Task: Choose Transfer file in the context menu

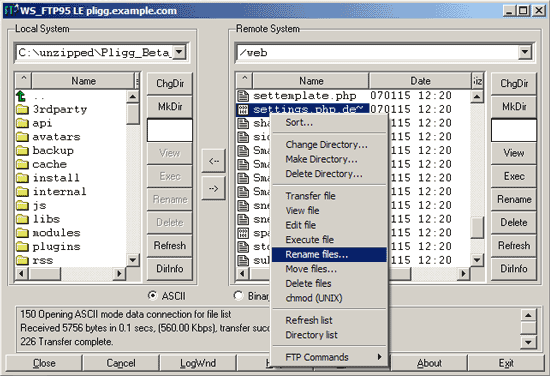Action: point(329,196)
